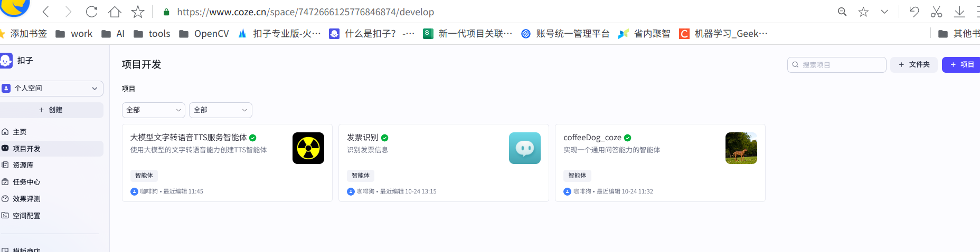The image size is (980, 252).
Task: Click green verified badge beside coffeeDog_coze
Action: 628,138
